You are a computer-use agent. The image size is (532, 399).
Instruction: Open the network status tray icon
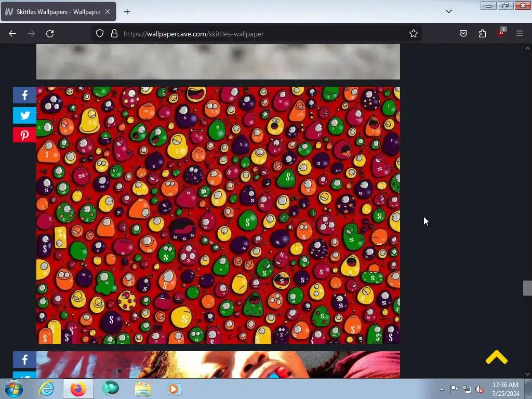click(x=467, y=389)
